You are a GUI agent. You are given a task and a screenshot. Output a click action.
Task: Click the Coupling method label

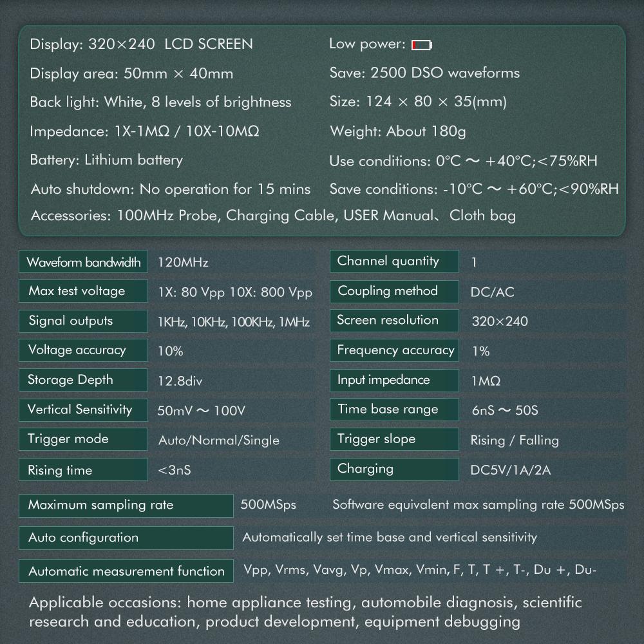point(394,291)
